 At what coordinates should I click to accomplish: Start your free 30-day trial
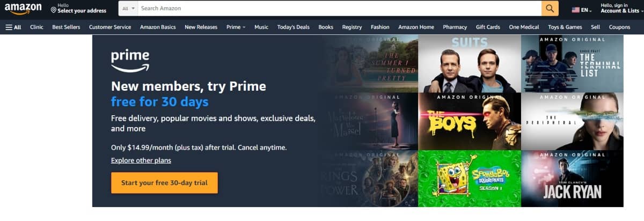164,183
